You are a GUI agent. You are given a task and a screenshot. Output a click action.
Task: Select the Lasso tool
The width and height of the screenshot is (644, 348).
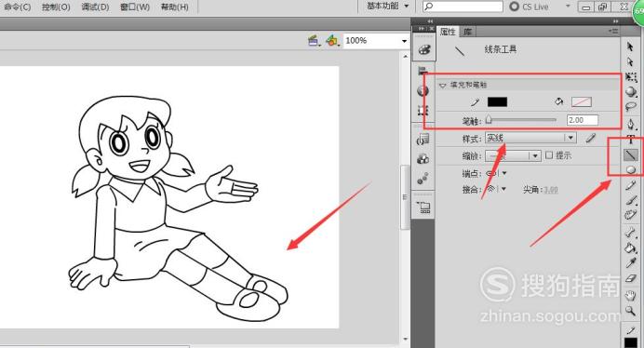tap(631, 107)
